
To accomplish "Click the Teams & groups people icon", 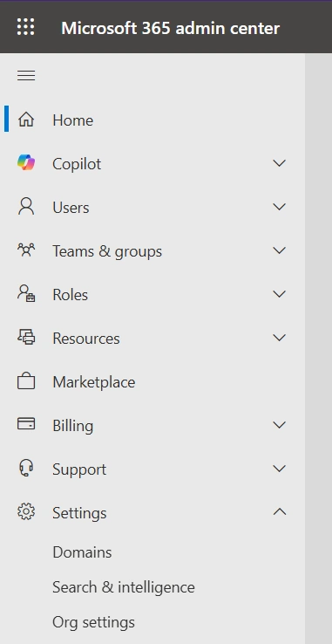I will point(26,250).
